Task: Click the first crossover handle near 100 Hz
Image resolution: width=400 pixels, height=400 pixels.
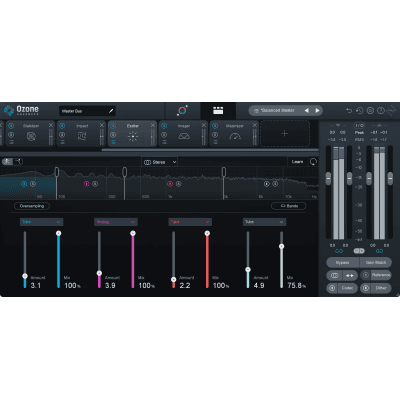Action: [57, 172]
